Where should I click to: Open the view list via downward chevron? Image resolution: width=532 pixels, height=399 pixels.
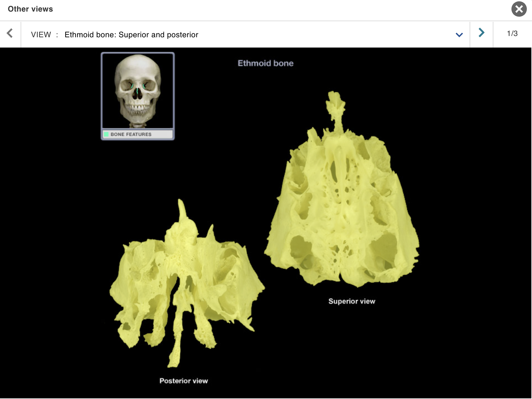pos(459,34)
